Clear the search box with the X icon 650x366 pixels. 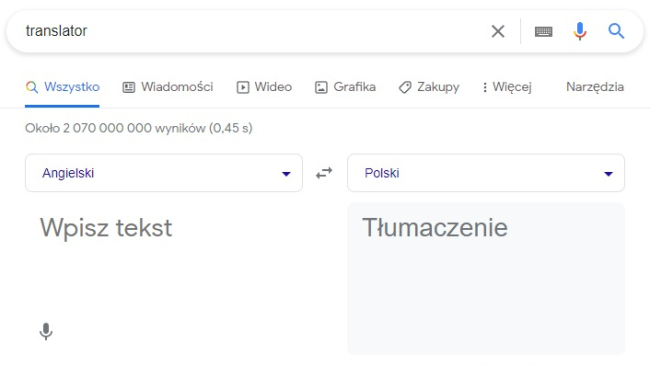498,31
